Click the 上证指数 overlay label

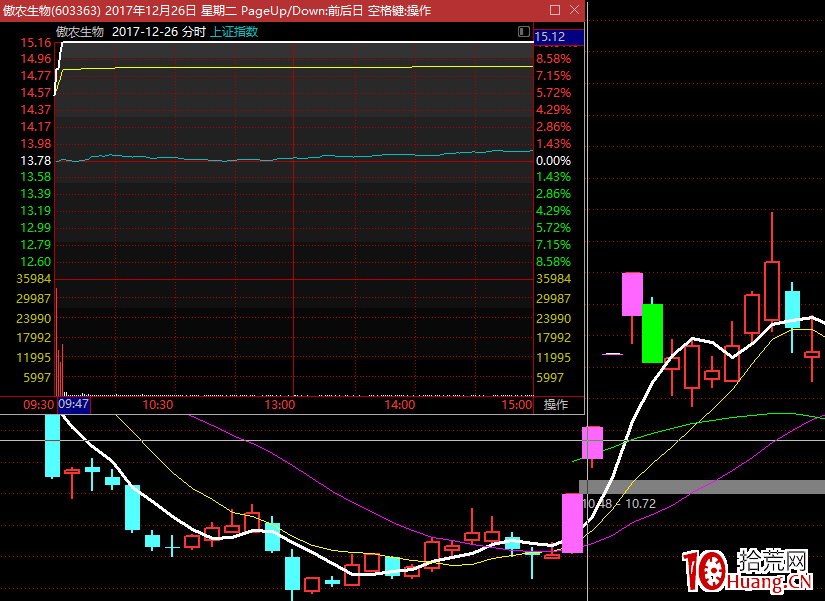tap(234, 32)
